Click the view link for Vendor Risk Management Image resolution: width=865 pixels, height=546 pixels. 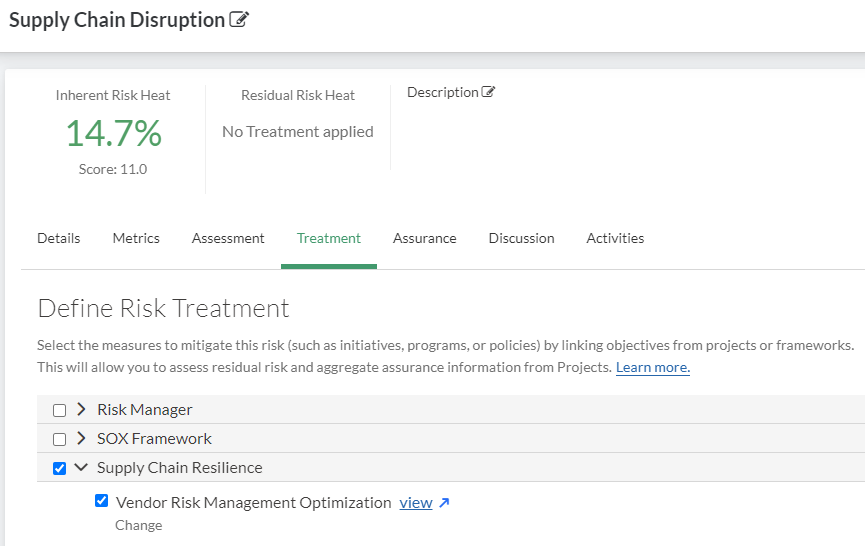(x=416, y=503)
